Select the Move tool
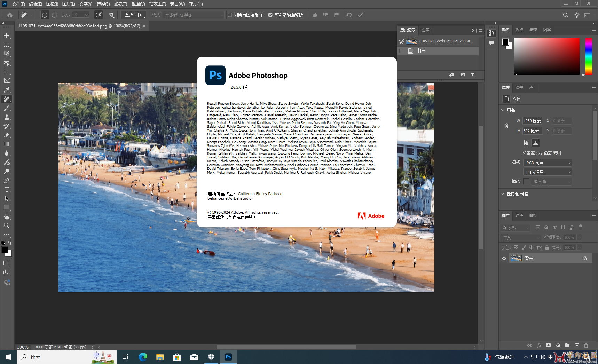598x364 pixels. click(x=7, y=35)
